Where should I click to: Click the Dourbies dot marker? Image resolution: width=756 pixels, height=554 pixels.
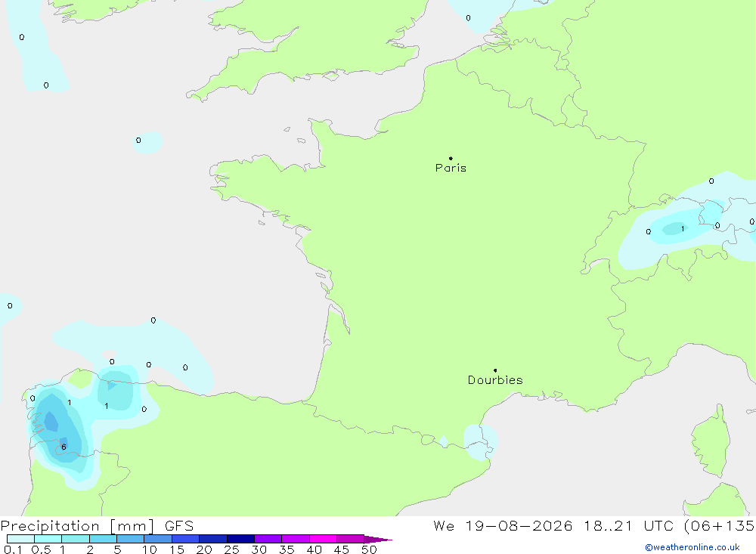[x=495, y=370]
